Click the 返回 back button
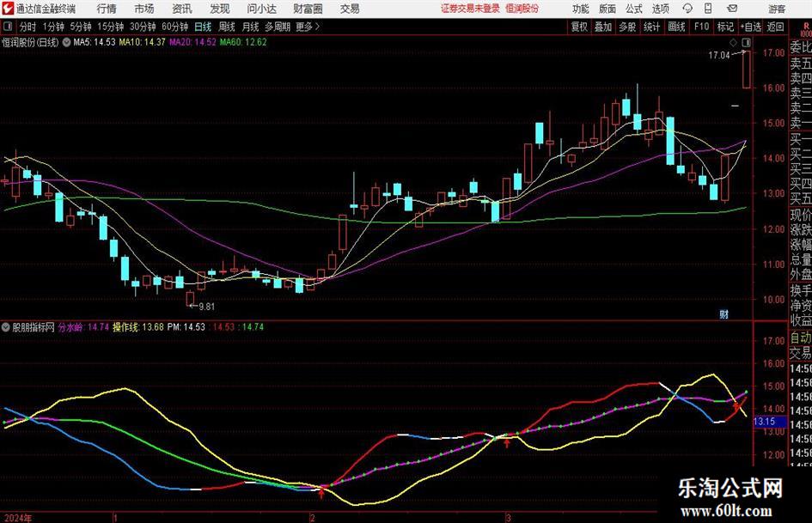This screenshot has width=812, height=523. [775, 27]
